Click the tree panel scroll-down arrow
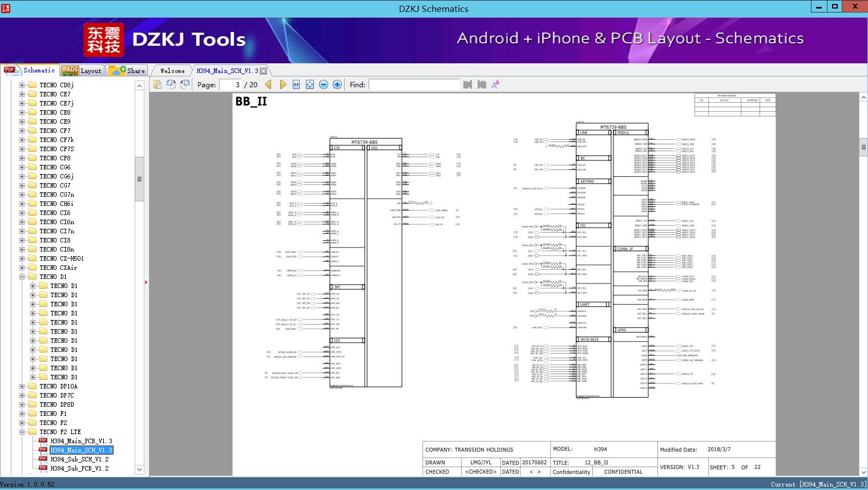The height and width of the screenshot is (490, 868). click(x=139, y=469)
